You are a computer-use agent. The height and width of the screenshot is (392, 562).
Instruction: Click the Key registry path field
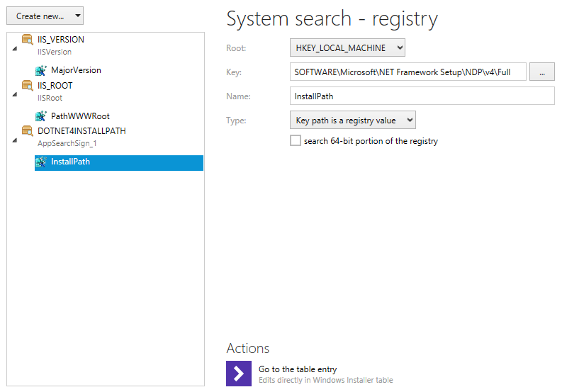[x=408, y=72]
